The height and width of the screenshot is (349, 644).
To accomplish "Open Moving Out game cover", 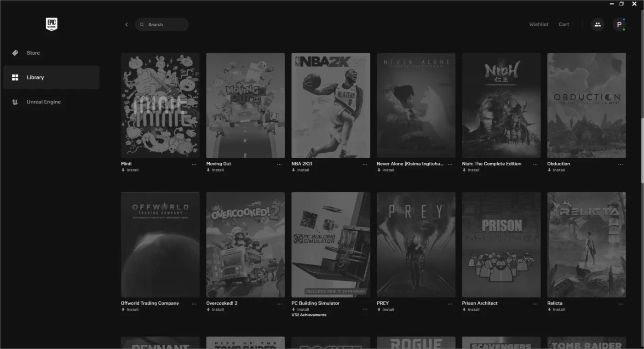I will click(x=246, y=105).
